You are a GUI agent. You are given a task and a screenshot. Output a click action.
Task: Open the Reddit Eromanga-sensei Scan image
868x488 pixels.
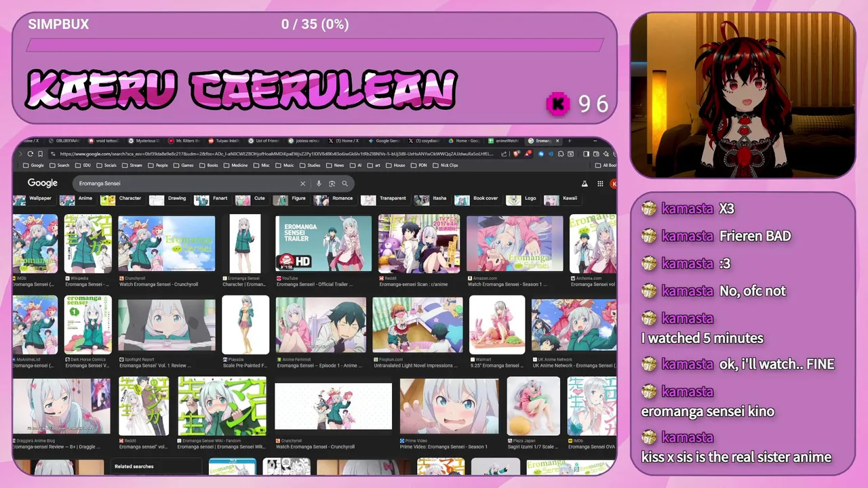[x=418, y=243]
